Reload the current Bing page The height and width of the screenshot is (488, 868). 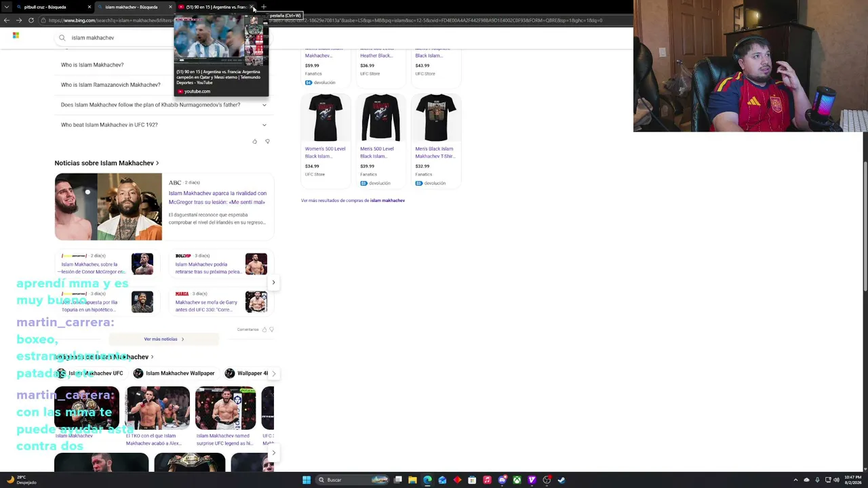[x=31, y=20]
